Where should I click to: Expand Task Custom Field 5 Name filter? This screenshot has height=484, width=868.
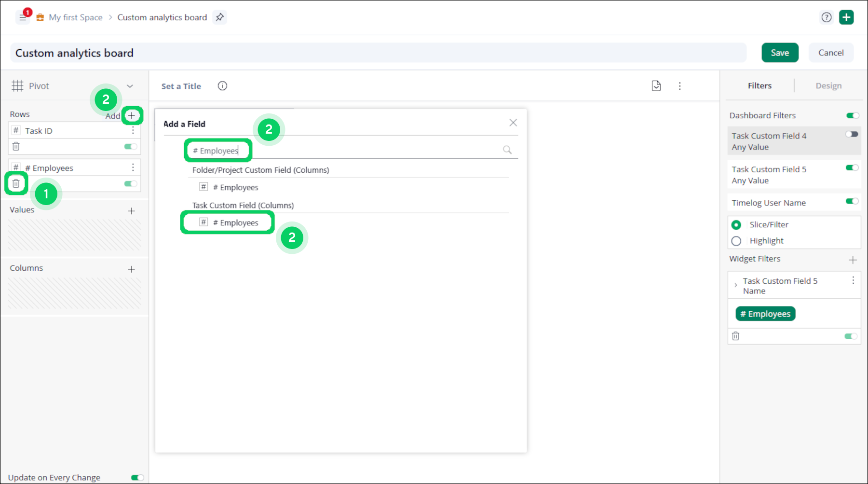(735, 285)
